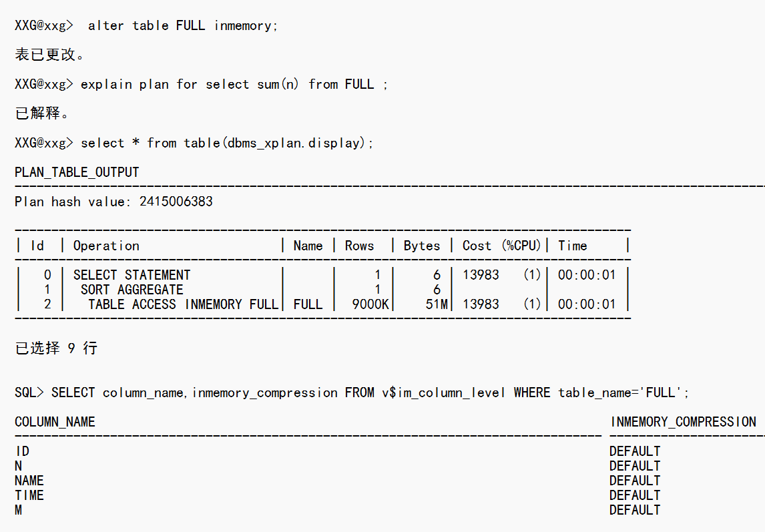
Task: Click the 'explain plan for select' command line
Action: click(234, 85)
